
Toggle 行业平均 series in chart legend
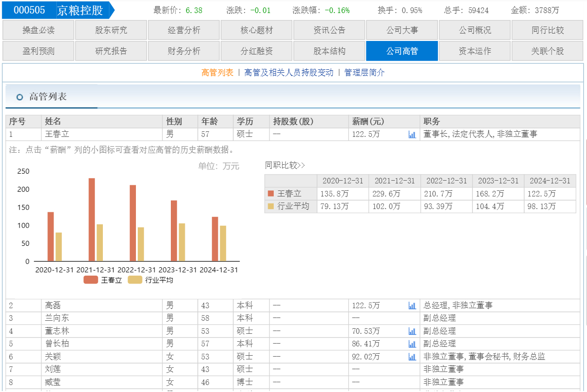pyautogui.click(x=150, y=280)
